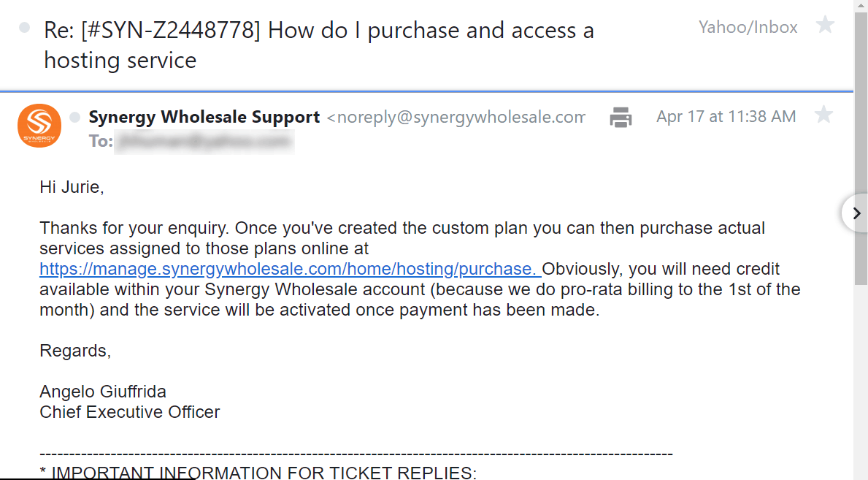Click the Apr 17 at 11:38 AM timestamp
Viewport: 868px width, 480px height.
[x=726, y=116]
